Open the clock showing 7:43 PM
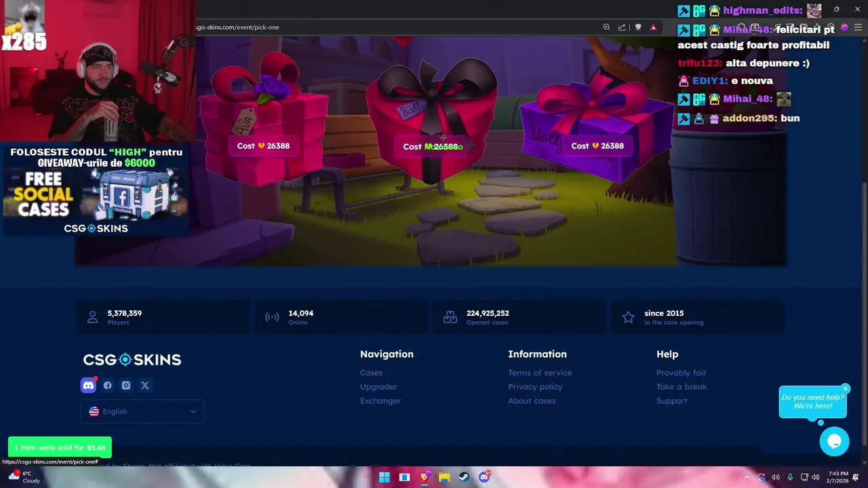The width and height of the screenshot is (868, 488). click(838, 477)
